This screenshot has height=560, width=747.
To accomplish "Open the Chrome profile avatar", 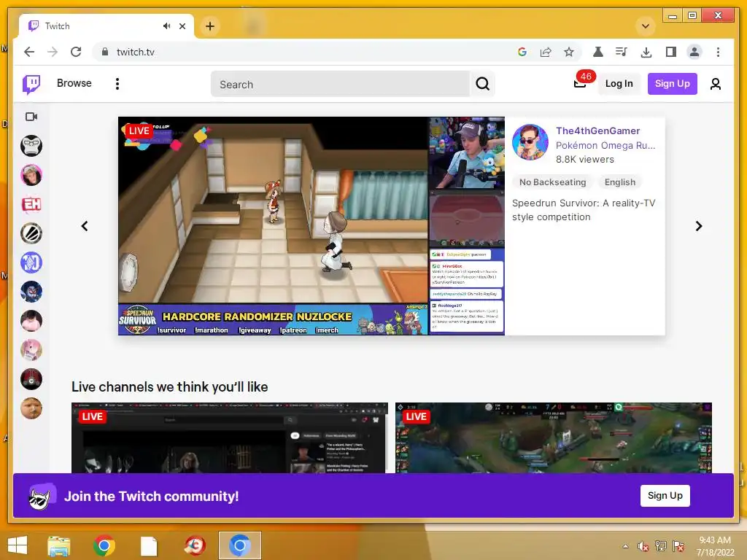I will [694, 52].
